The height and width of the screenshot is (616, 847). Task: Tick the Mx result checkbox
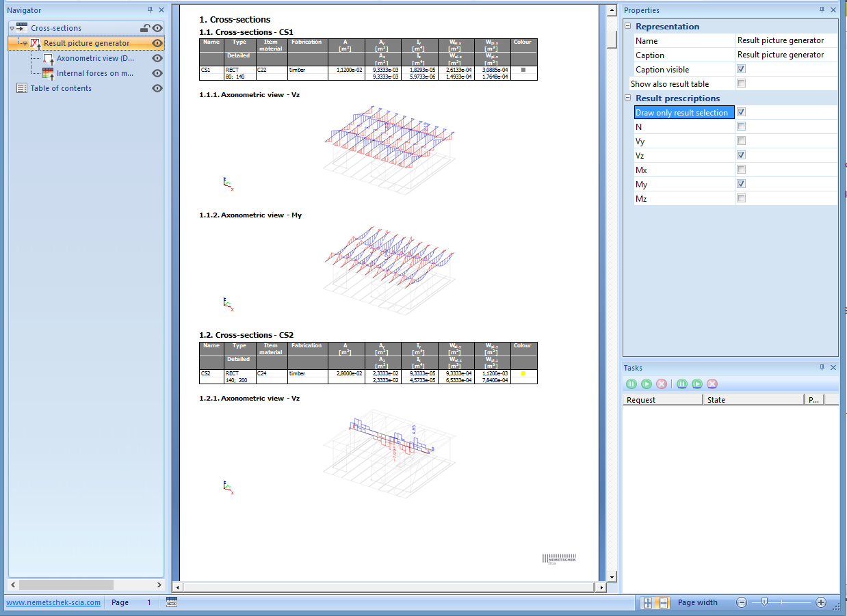[741, 170]
